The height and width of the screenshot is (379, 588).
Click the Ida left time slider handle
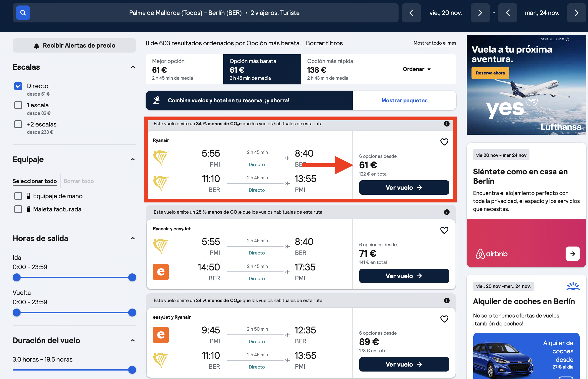pos(17,277)
